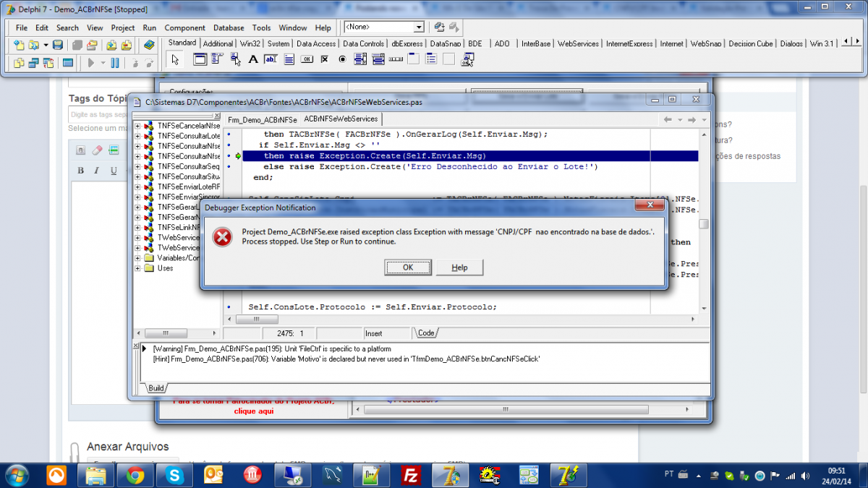Click the Open file toolbar icon

(x=33, y=45)
